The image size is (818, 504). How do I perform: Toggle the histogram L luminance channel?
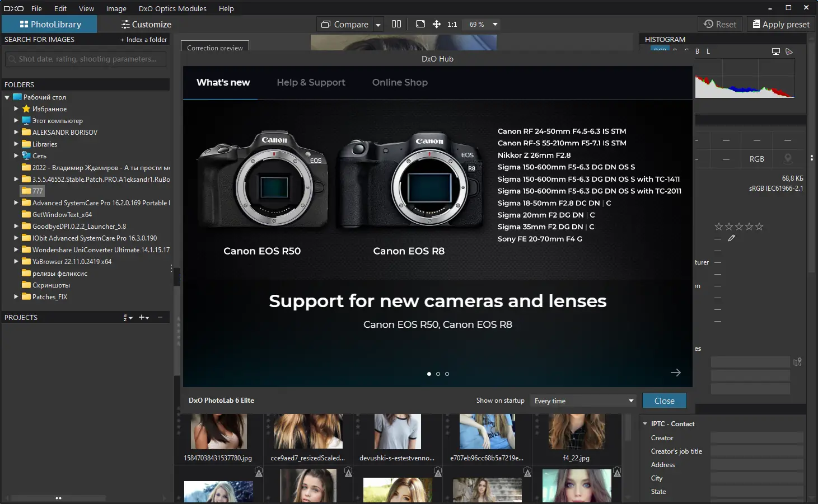click(708, 51)
